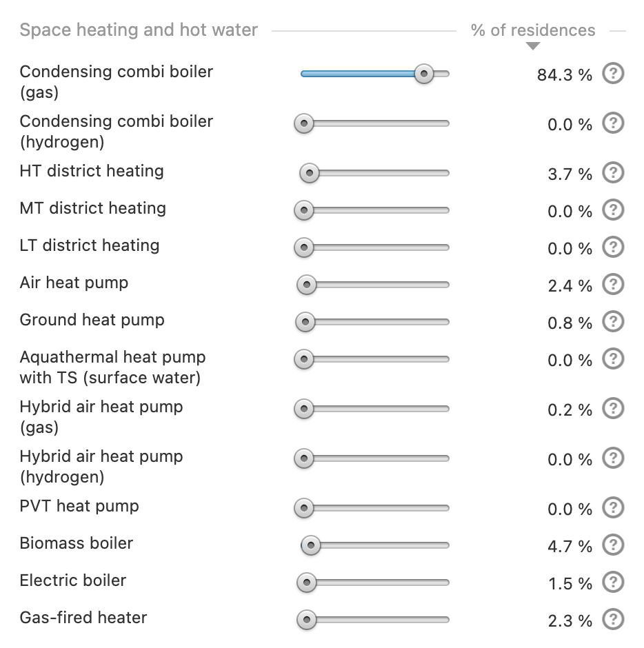Open help for Biomass boiler

tap(613, 545)
